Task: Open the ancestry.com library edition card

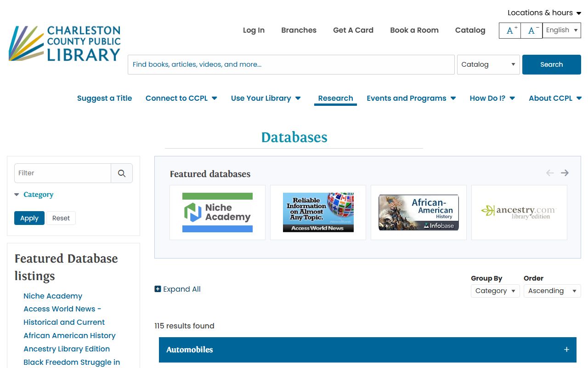Action: [519, 213]
